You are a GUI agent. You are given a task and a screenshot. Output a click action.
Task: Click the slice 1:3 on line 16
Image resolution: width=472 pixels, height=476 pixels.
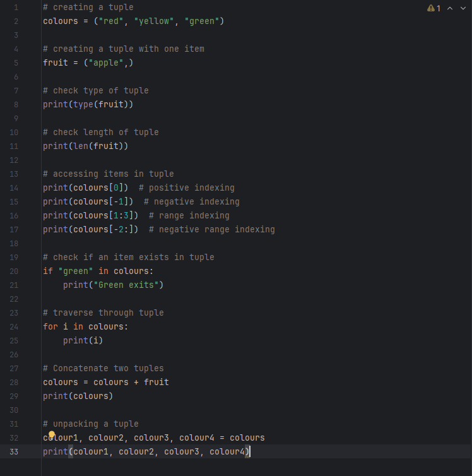[121, 215]
